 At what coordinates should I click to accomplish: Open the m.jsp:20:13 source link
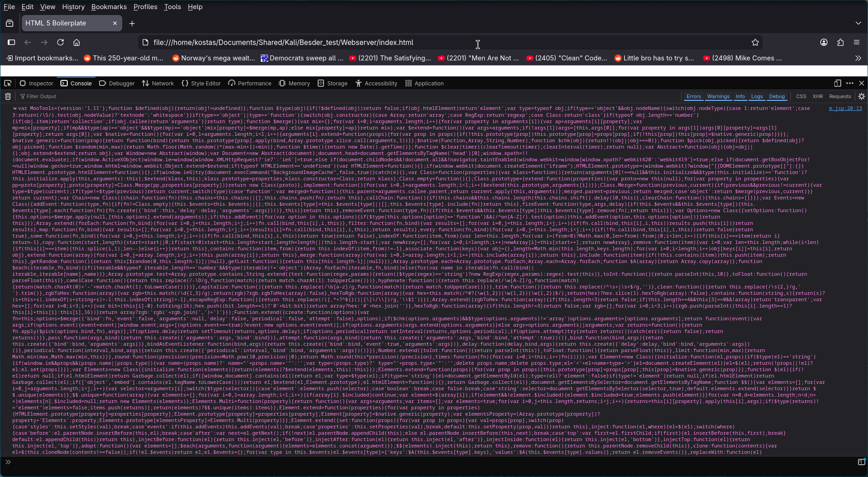845,109
